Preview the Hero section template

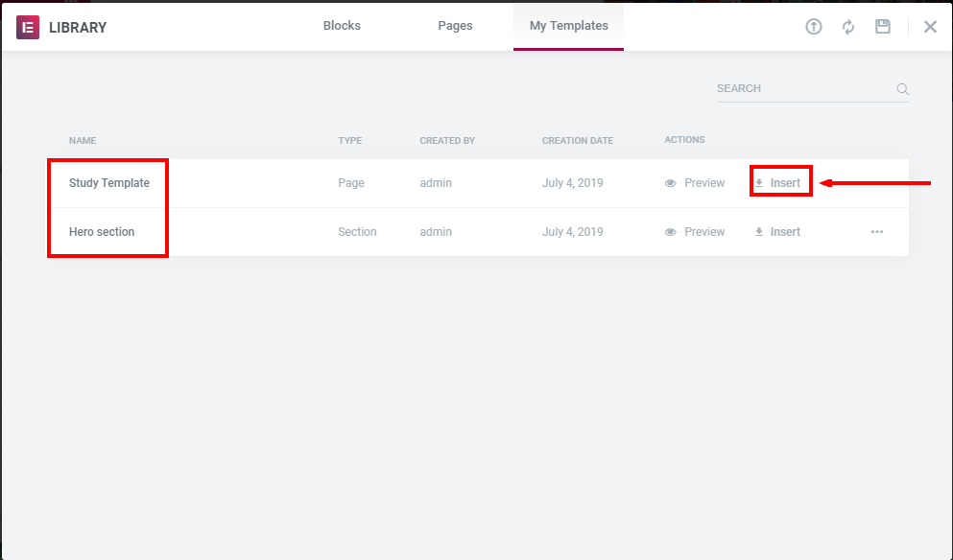[x=695, y=232]
